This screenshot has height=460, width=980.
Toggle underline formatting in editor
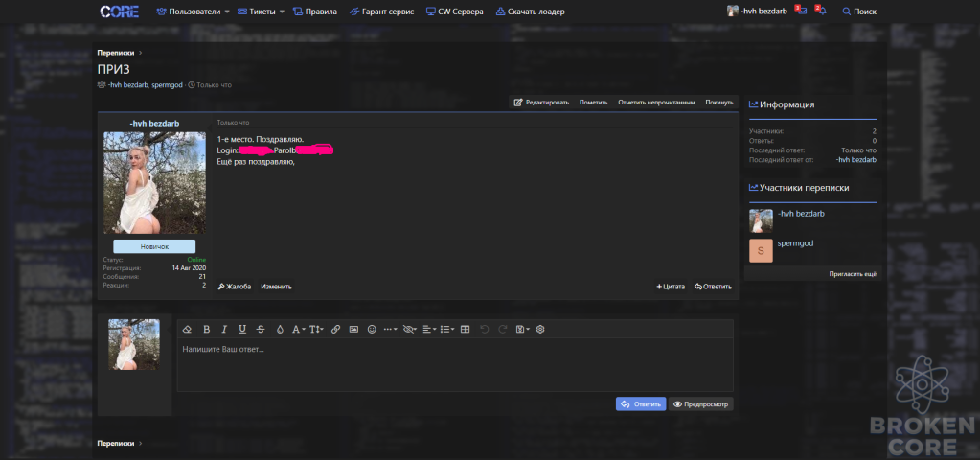click(x=242, y=330)
